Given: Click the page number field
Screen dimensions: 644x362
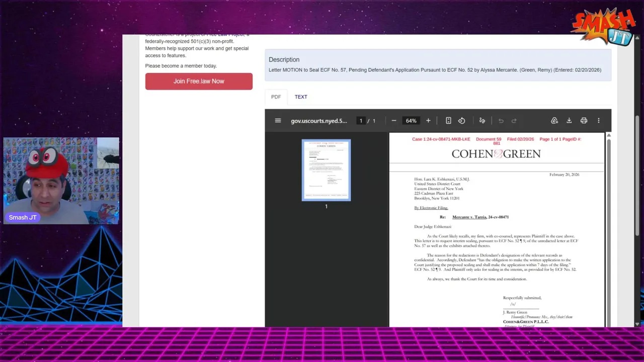Looking at the screenshot, I should pyautogui.click(x=361, y=121).
